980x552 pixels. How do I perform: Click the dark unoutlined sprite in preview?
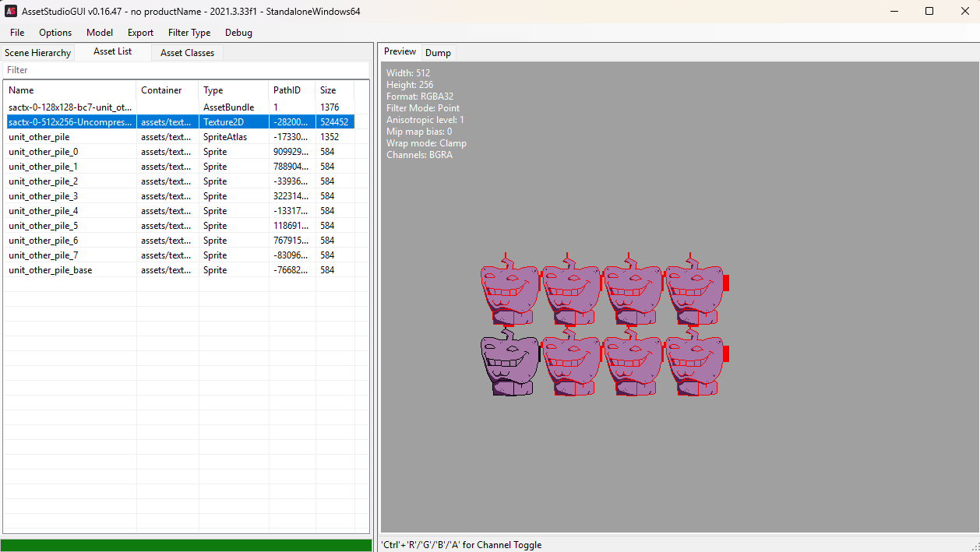tap(509, 363)
